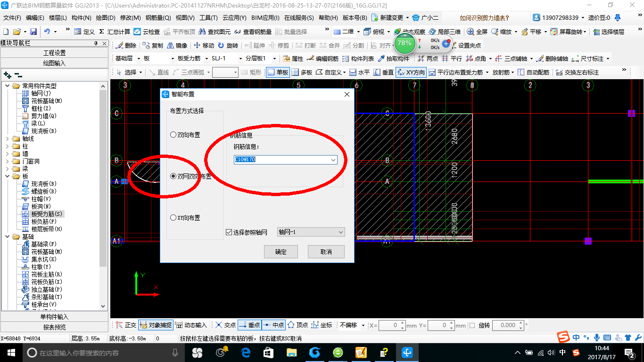Activate 拾取构件 (pick component) tool
The width and height of the screenshot is (644, 362).
[393, 59]
